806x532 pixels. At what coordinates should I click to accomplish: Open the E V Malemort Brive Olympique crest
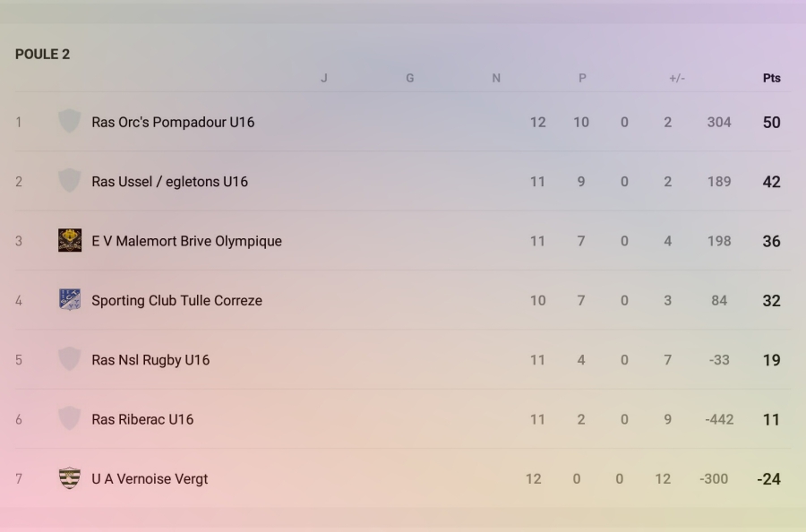[69, 240]
